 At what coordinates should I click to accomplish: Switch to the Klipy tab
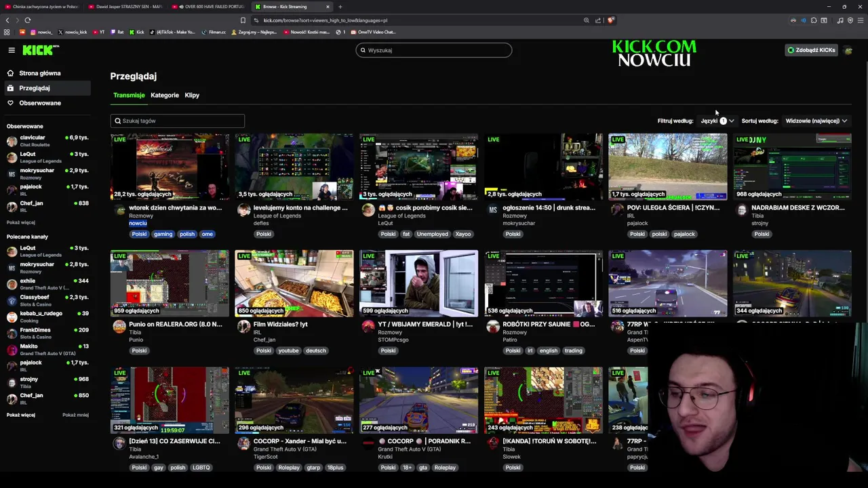[192, 95]
